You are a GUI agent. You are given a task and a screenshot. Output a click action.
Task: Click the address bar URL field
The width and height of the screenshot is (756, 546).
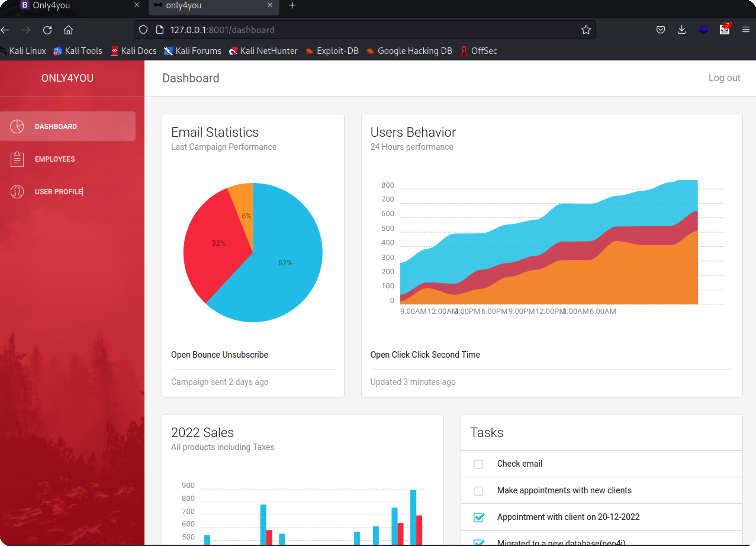click(333, 30)
